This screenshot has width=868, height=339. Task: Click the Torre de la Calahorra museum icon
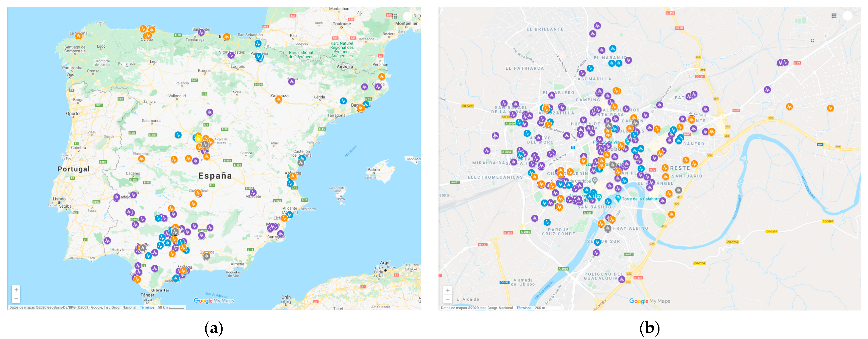(x=618, y=198)
